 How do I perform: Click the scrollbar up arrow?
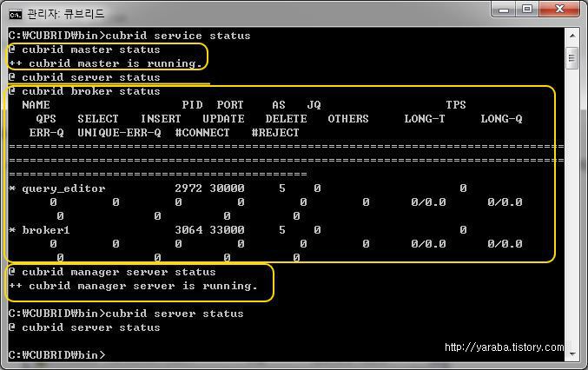click(x=572, y=36)
